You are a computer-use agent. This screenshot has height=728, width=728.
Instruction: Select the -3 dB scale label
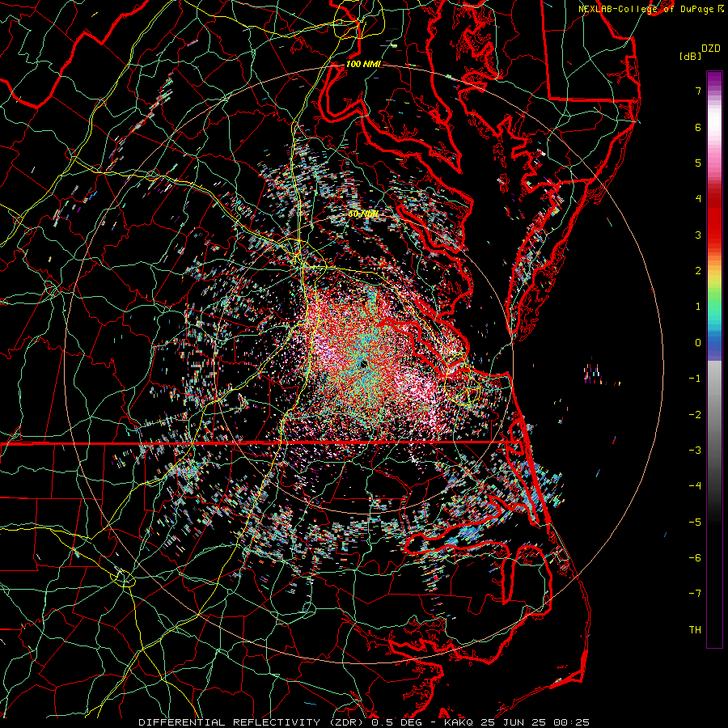pyautogui.click(x=695, y=451)
